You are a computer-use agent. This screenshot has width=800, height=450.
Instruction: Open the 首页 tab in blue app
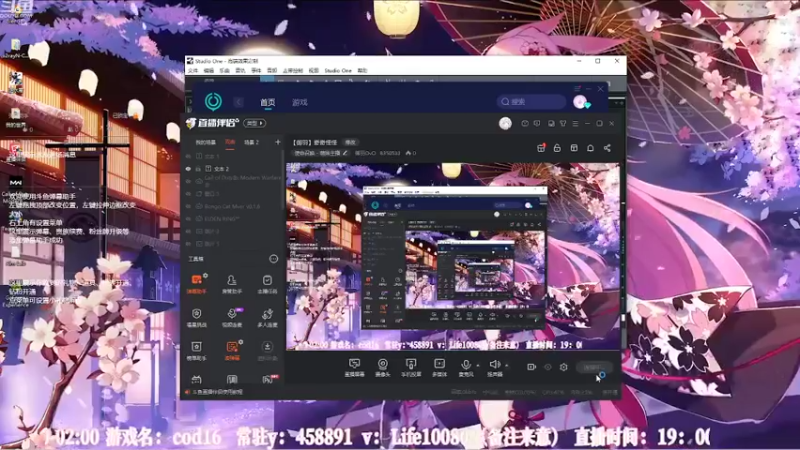pyautogui.click(x=268, y=102)
